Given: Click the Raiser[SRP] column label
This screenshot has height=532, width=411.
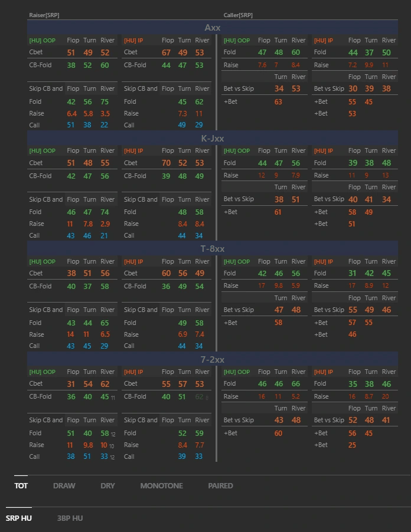Looking at the screenshot, I should tap(44, 15).
